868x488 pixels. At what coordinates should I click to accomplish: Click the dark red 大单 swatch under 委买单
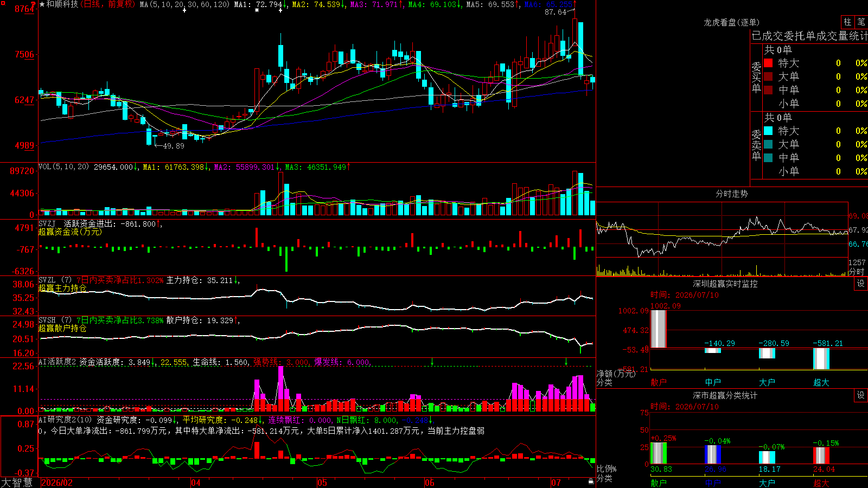768,76
